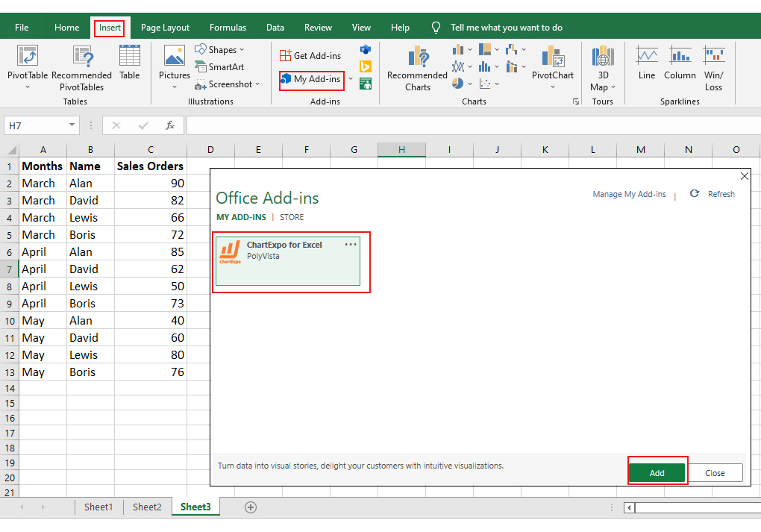Close Office Add-ins dialog with X
The width and height of the screenshot is (761, 532).
click(x=744, y=176)
